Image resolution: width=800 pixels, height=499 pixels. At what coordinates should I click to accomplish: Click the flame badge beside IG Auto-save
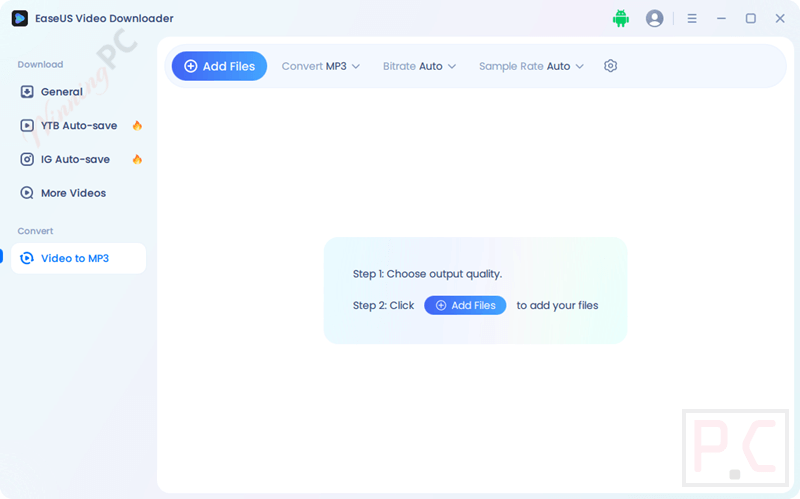[x=137, y=159]
